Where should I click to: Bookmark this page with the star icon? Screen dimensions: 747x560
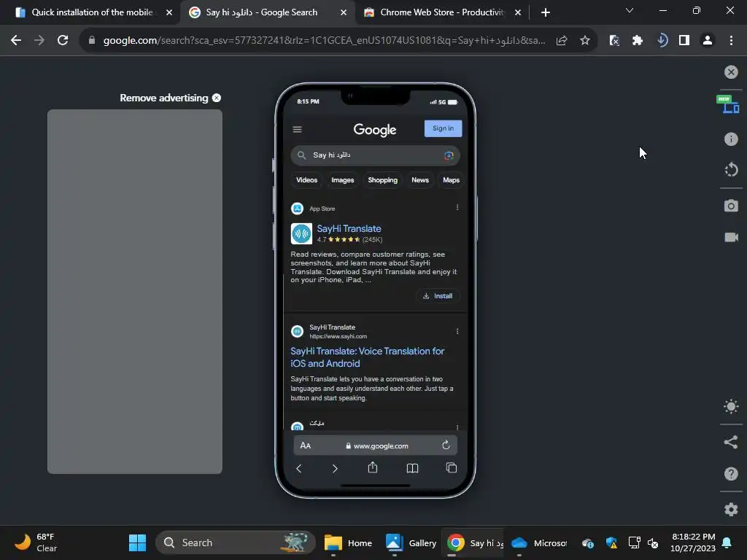pos(585,41)
